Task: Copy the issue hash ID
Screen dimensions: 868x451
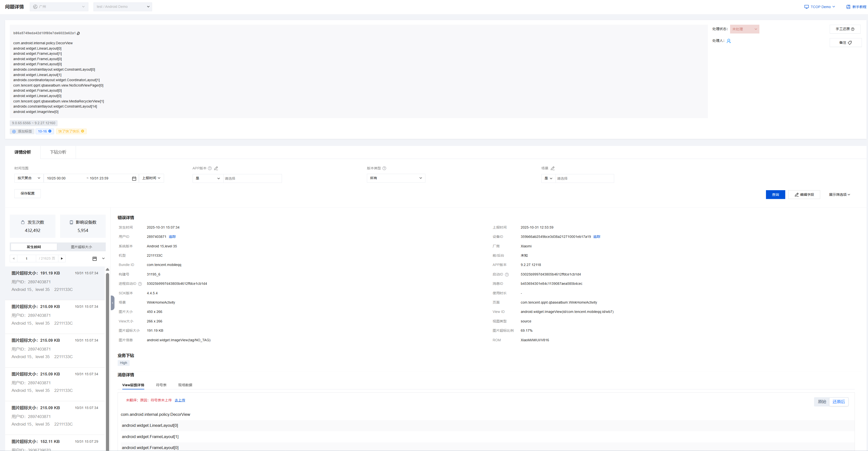Action: [x=79, y=33]
